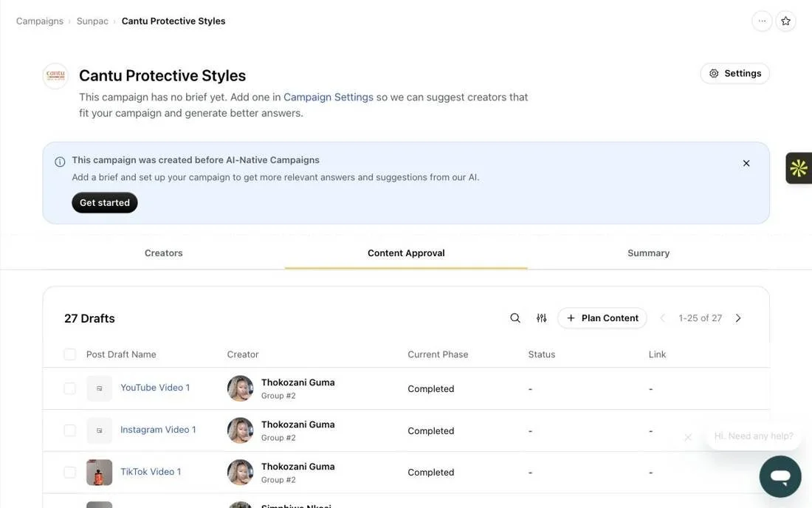The image size is (812, 508).
Task: Click YouTube Video 1 placeholder thumbnail
Action: (100, 388)
